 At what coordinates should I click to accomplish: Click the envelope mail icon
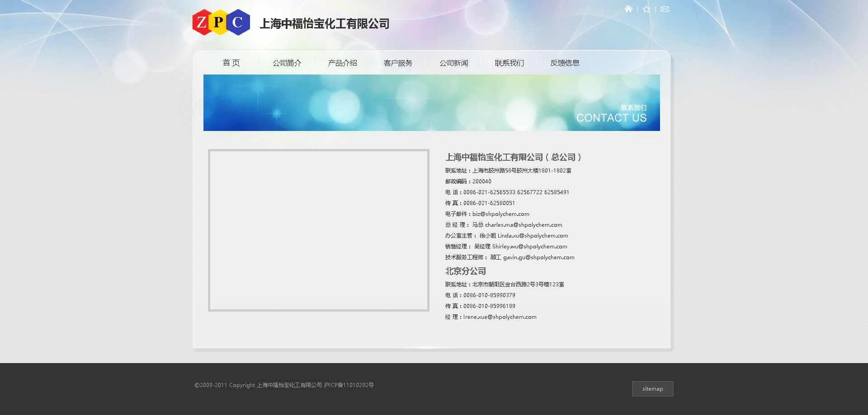point(665,9)
